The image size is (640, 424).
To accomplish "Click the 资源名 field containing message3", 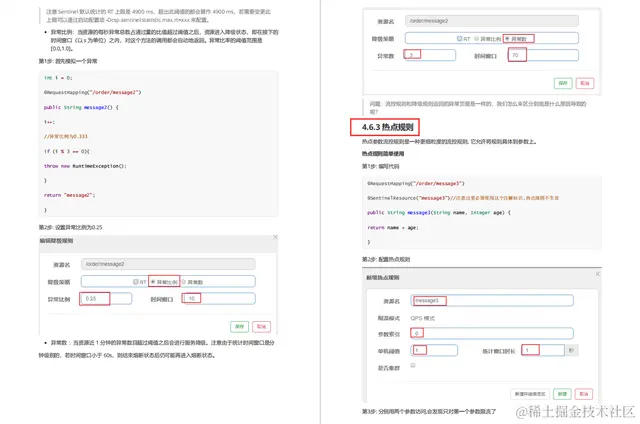I will [x=492, y=301].
